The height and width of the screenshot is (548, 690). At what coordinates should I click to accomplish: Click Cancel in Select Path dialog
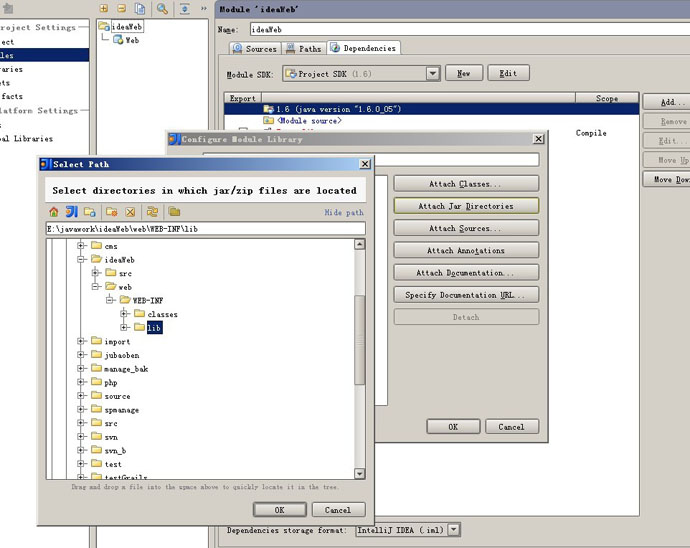click(338, 510)
